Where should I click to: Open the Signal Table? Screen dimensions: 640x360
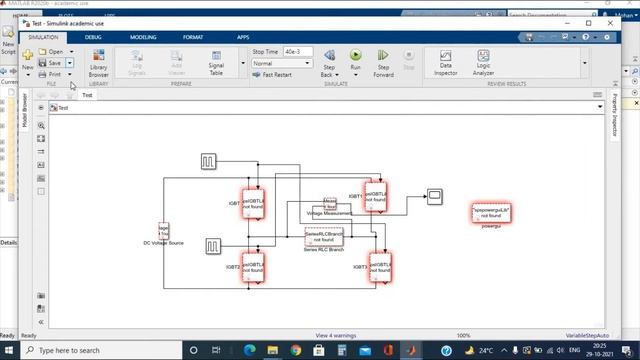[x=216, y=63]
